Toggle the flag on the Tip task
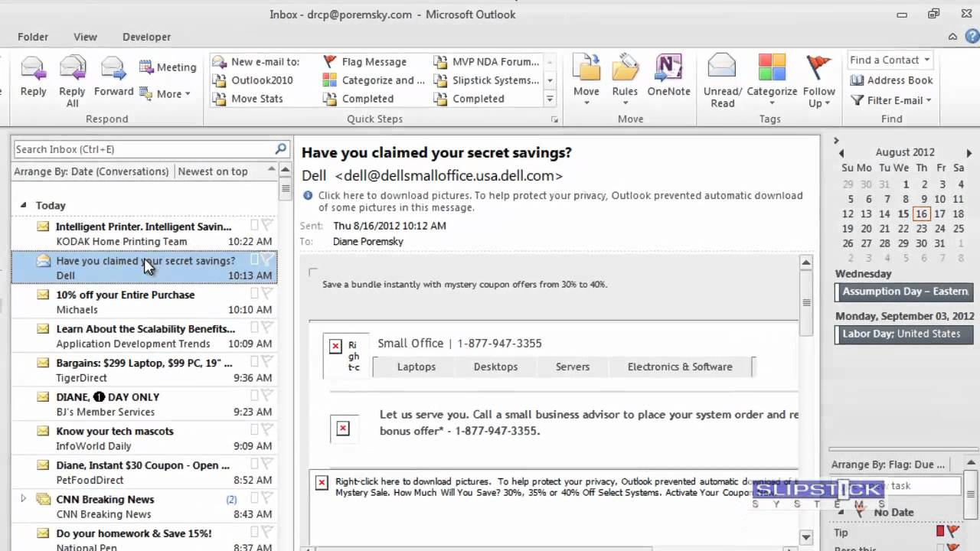Viewport: 980px width, 551px height. pos(953,531)
